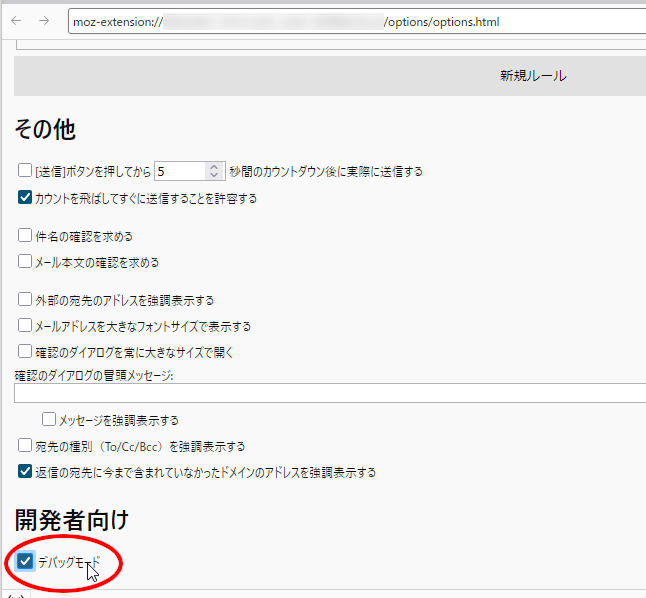Viewport: 646px width, 598px height.
Task: Increase the countdown seconds with up arrow
Action: (214, 167)
